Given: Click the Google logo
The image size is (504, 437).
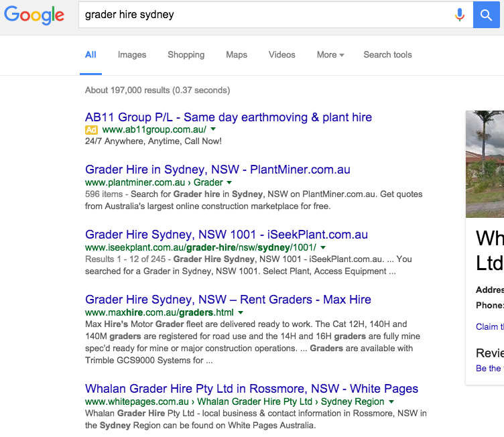Looking at the screenshot, I should coord(34,15).
